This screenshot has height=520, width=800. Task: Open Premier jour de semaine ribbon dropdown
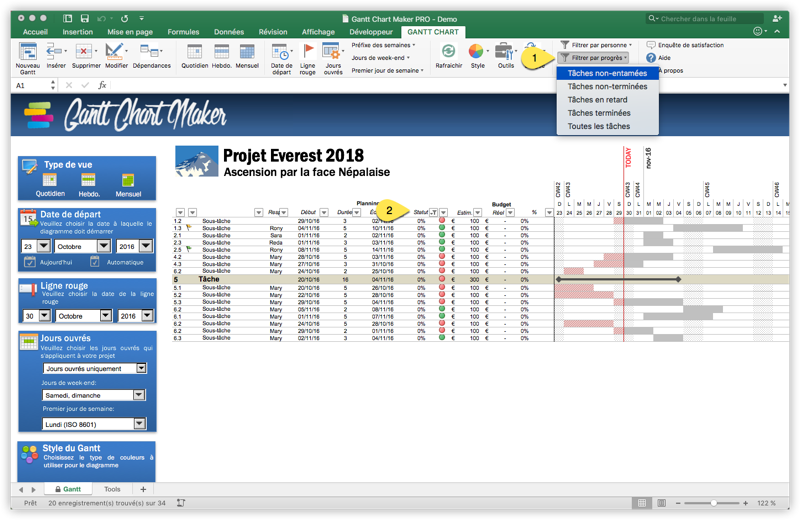click(x=388, y=70)
